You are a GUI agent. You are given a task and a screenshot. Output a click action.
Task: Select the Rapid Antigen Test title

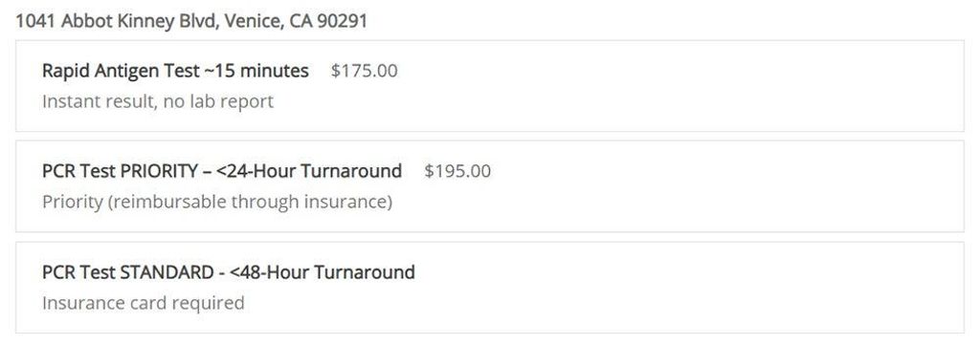(175, 71)
